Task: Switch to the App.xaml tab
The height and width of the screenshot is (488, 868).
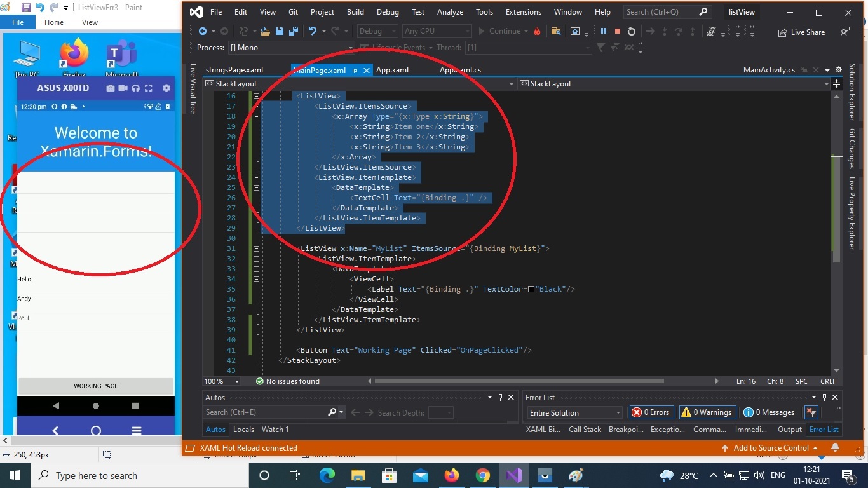Action: [392, 70]
